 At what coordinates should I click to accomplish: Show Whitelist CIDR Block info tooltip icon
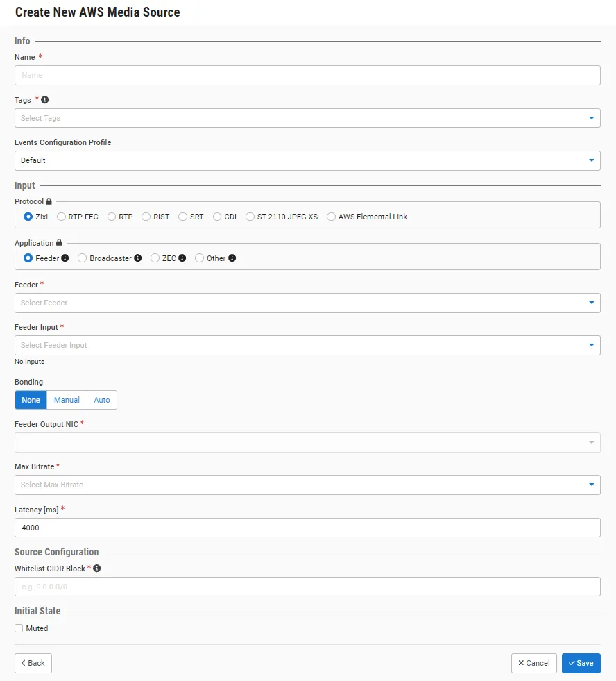click(x=97, y=568)
